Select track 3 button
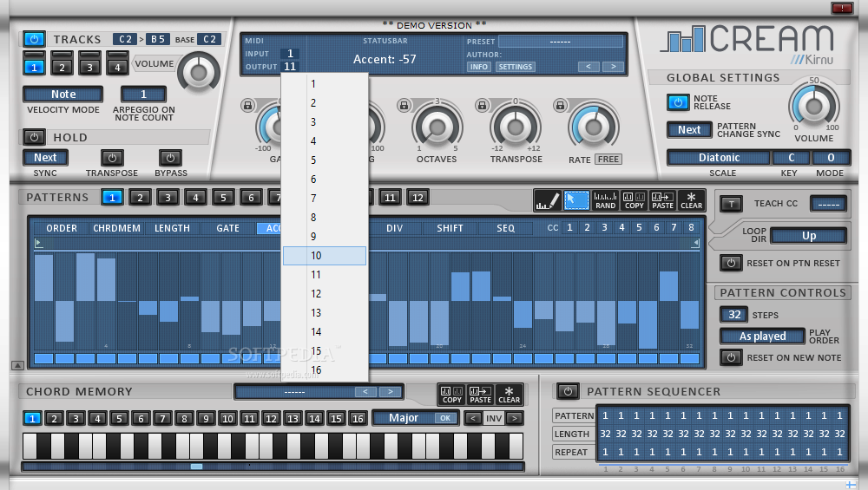The height and width of the screenshot is (490, 868). (89, 67)
